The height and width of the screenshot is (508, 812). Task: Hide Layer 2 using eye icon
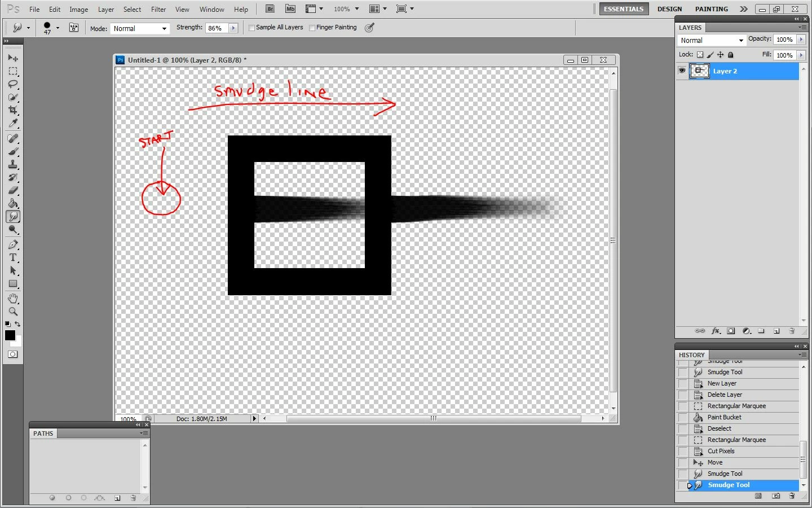[682, 71]
